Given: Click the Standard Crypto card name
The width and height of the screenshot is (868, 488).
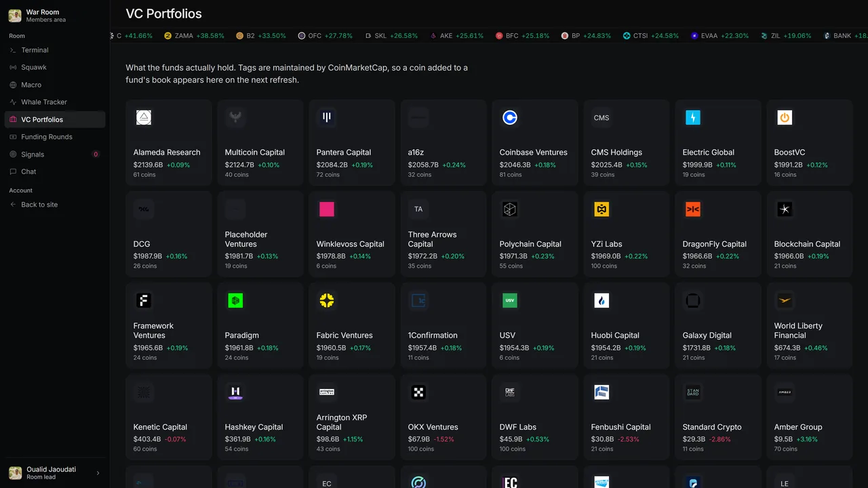Looking at the screenshot, I should click(x=712, y=427).
